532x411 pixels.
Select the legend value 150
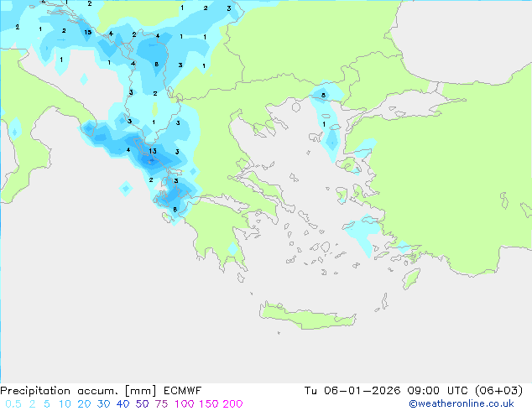209,404
